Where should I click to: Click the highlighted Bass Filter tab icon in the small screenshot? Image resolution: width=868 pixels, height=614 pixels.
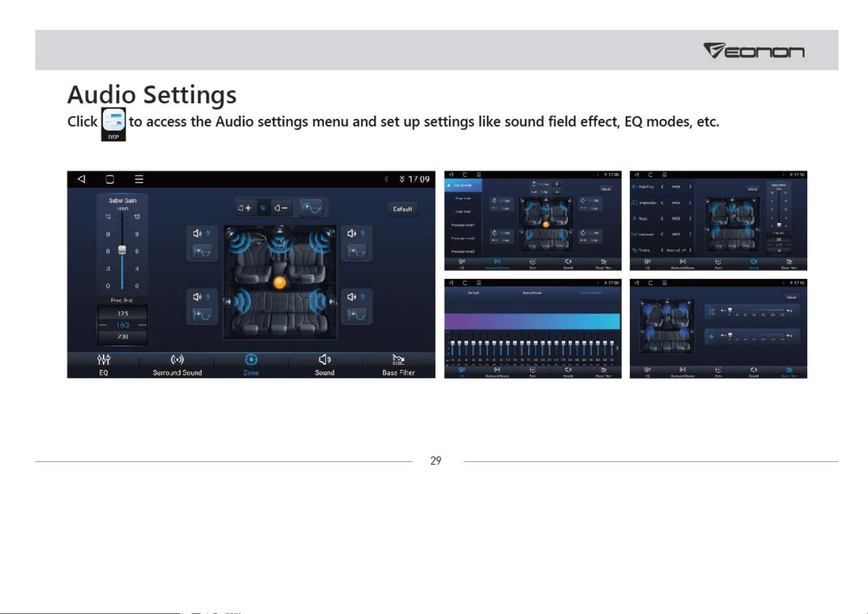(789, 370)
